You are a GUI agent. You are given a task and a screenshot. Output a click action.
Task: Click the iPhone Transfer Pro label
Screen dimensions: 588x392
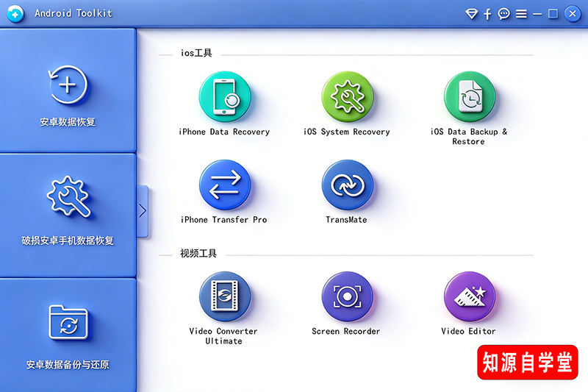pyautogui.click(x=224, y=220)
